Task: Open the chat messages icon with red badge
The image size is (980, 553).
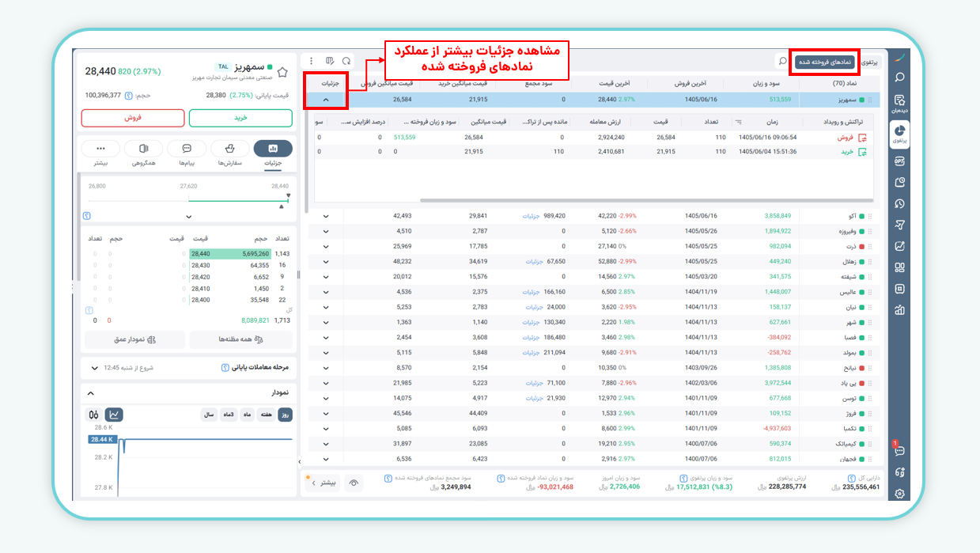Action: [899, 449]
